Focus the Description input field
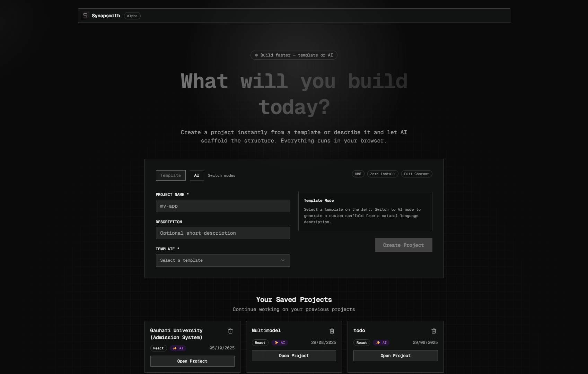Image resolution: width=588 pixels, height=374 pixels. click(x=223, y=233)
